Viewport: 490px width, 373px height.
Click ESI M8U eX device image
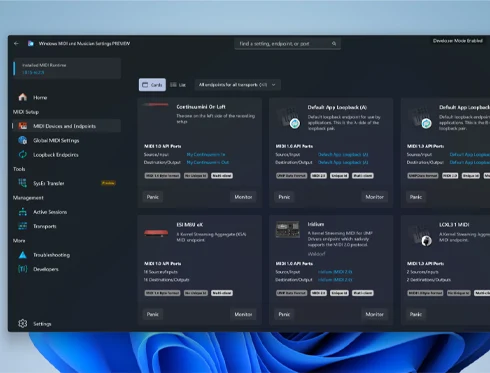[156, 233]
